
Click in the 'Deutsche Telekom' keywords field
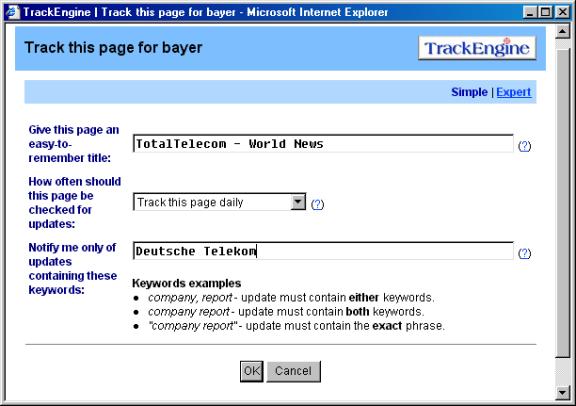click(323, 251)
